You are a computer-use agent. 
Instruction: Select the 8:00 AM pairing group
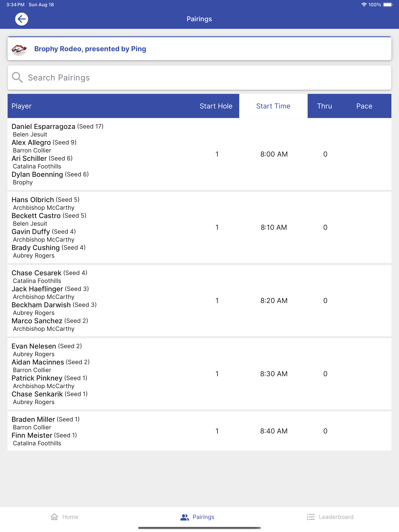click(x=199, y=154)
